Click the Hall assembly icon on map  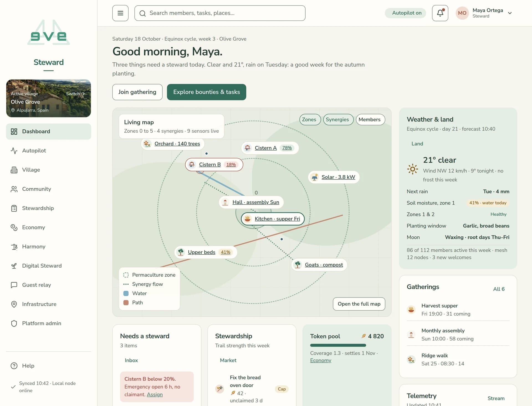coord(225,202)
